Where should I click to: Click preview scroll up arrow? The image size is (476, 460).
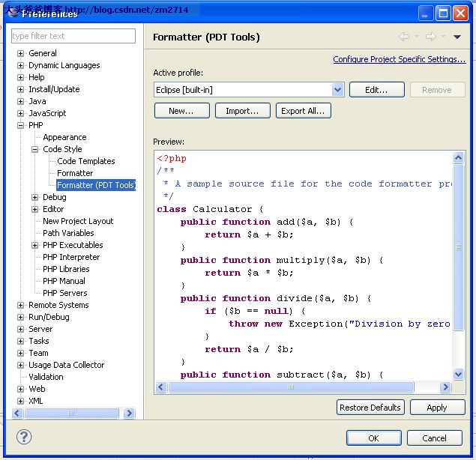coord(459,157)
